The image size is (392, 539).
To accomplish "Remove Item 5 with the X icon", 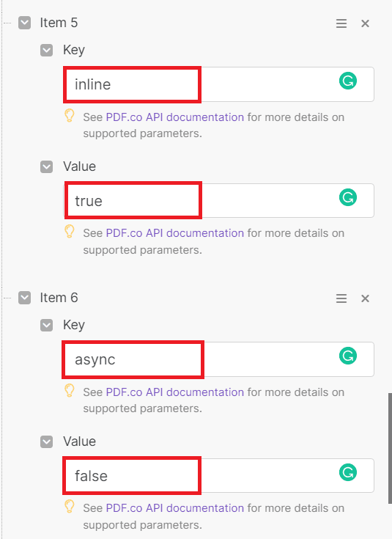I will click(x=365, y=23).
